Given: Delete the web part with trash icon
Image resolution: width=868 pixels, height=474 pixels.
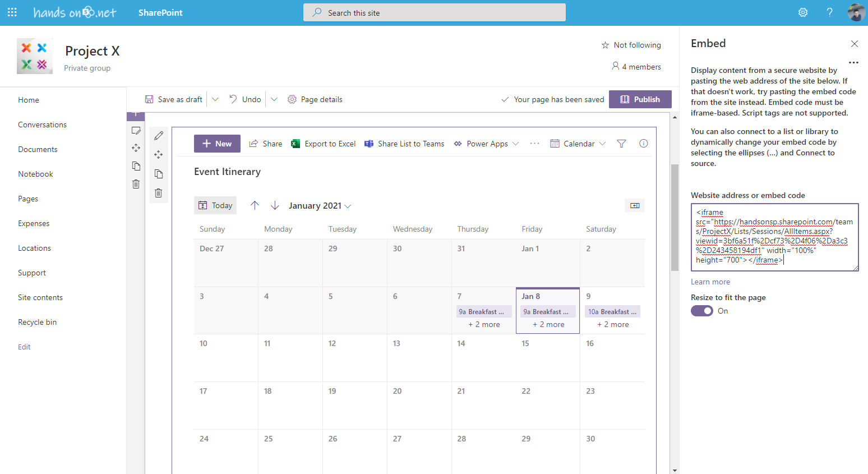Looking at the screenshot, I should pyautogui.click(x=159, y=193).
